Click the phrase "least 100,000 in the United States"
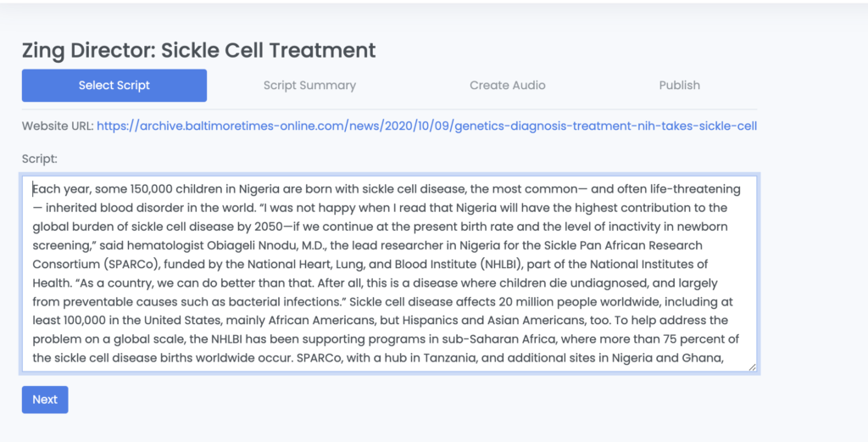 (128, 321)
